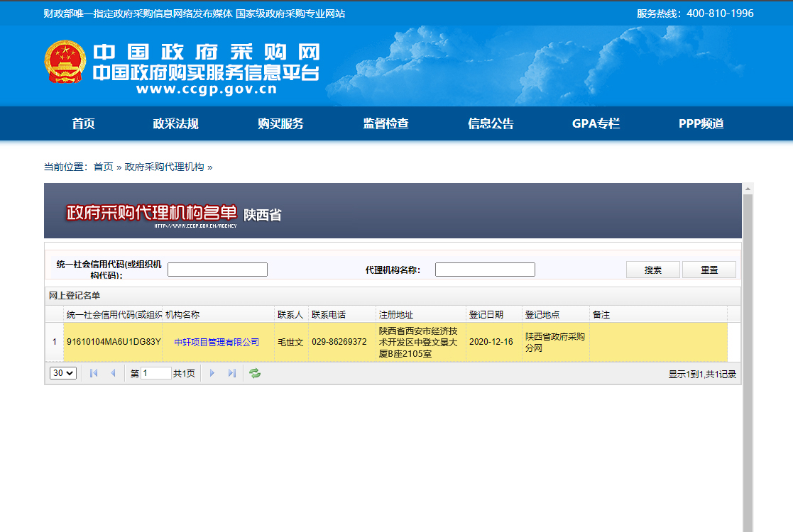Go to first page of results
Screen dimensions: 793x532
(94, 373)
